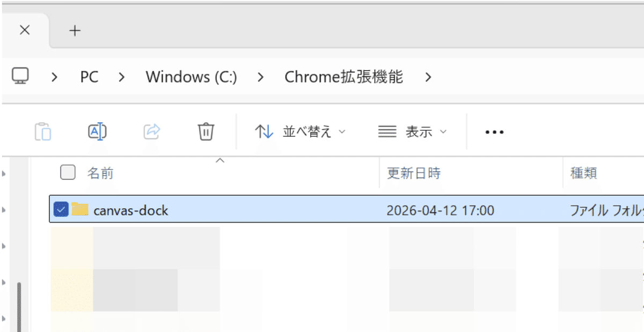The width and height of the screenshot is (644, 332).
Task: Go to PC in the address breadcrumb
Action: click(x=89, y=77)
